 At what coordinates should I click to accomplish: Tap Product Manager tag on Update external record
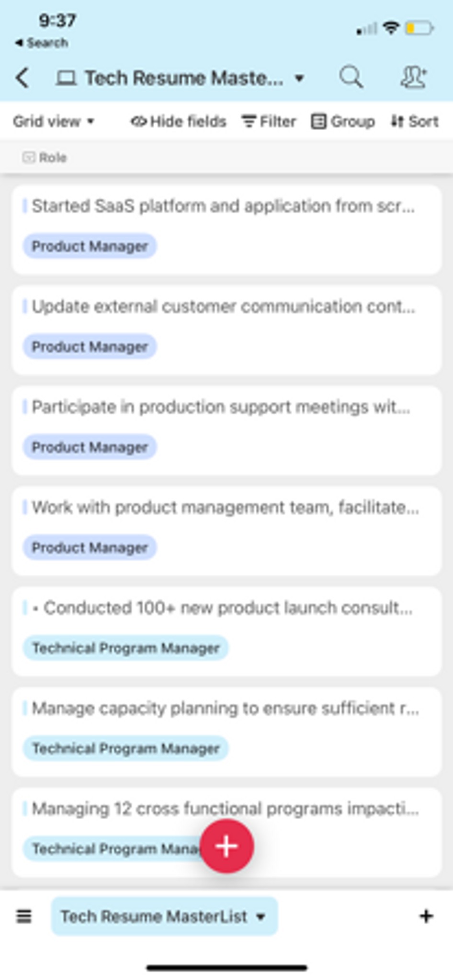(90, 346)
